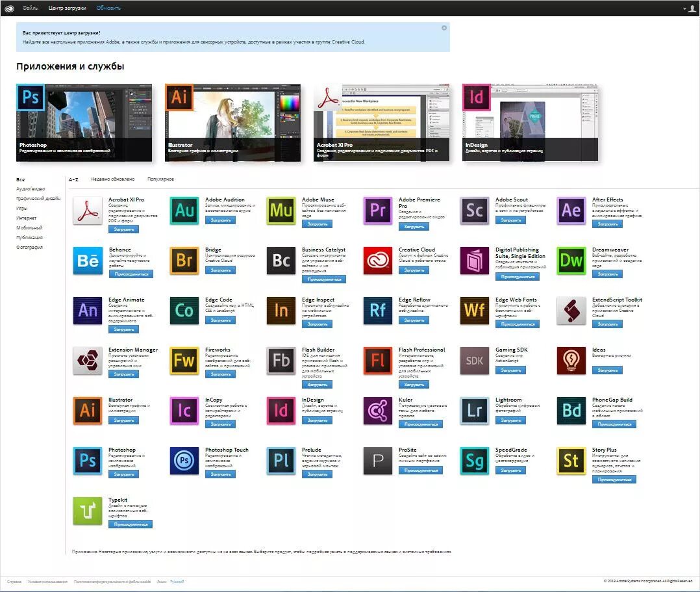The image size is (700, 592).
Task: Open the Extension Manager icon
Action: (88, 361)
